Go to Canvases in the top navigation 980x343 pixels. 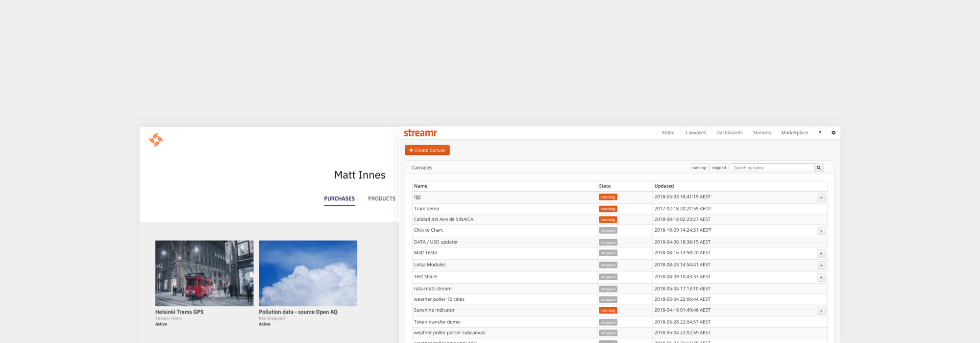click(696, 133)
